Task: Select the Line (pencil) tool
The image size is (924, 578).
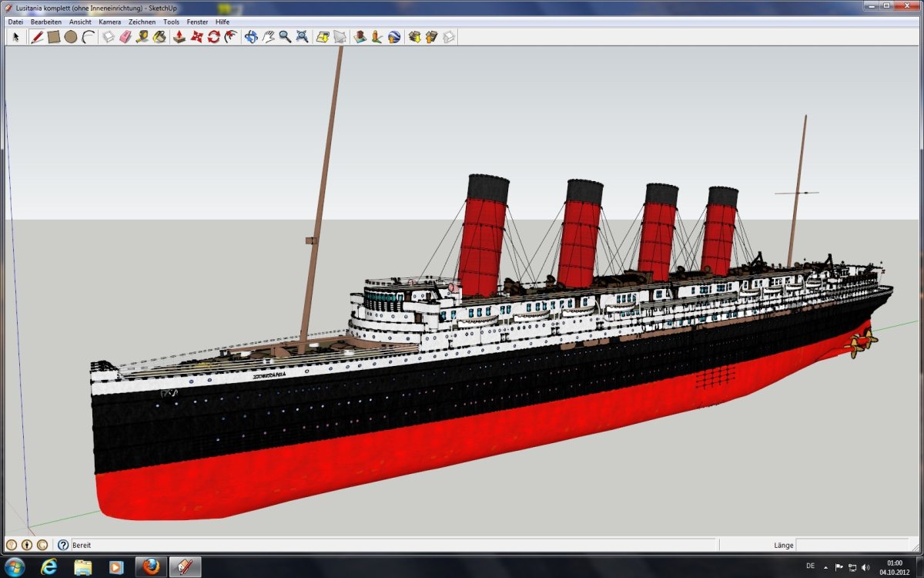Action: tap(36, 37)
